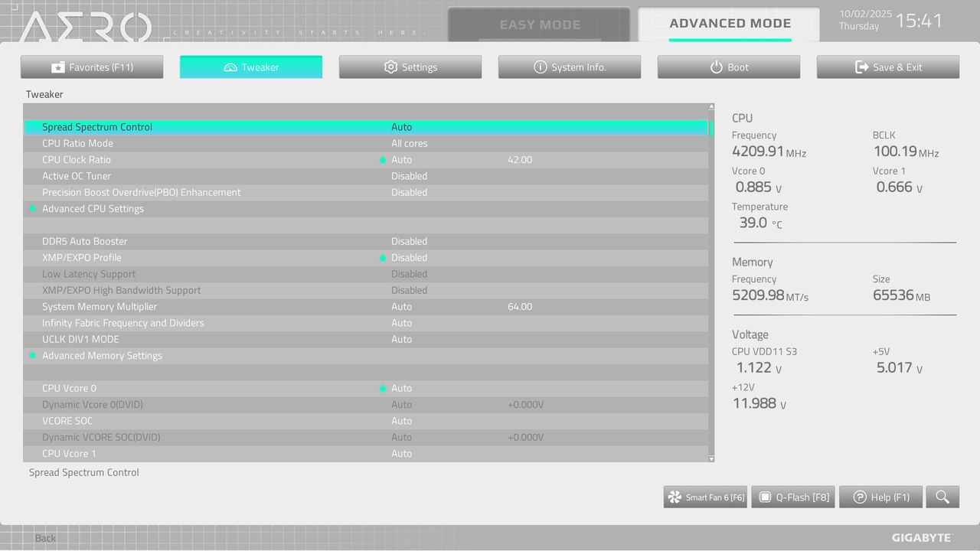Toggle the favorite star on CPU Clock Ratio
980x551 pixels.
tap(383, 159)
